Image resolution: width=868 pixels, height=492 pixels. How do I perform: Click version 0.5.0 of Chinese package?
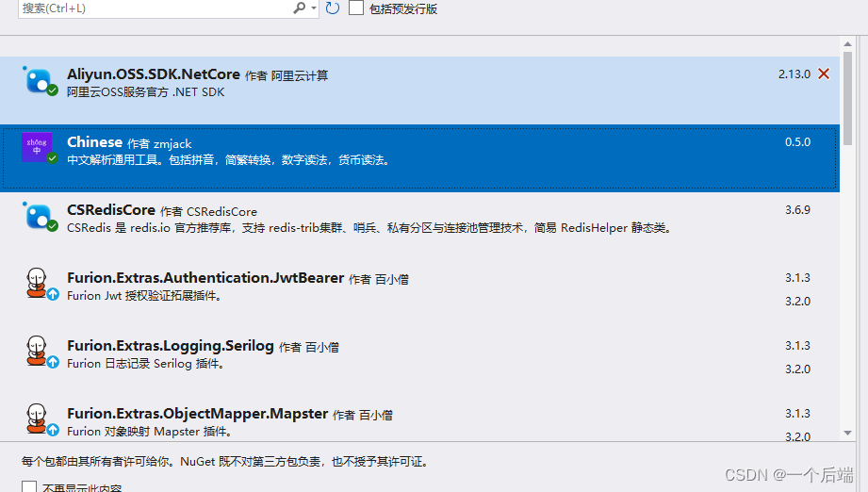[x=797, y=142]
